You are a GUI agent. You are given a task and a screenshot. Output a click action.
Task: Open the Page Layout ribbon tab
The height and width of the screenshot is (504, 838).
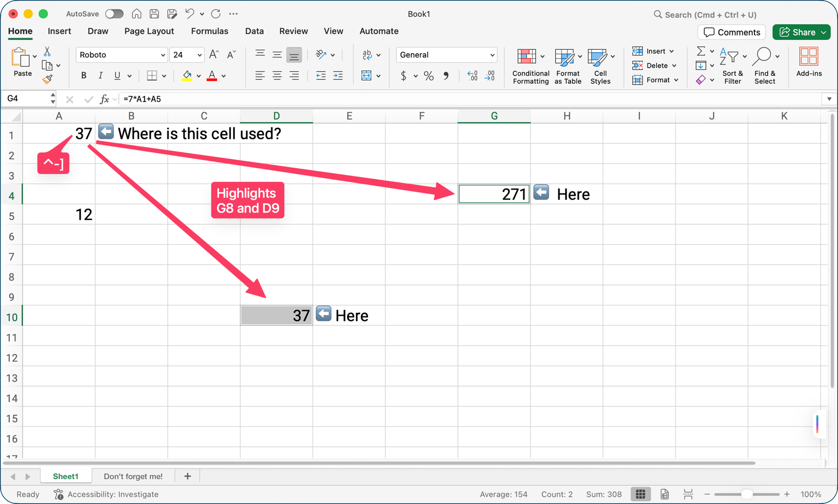click(149, 31)
